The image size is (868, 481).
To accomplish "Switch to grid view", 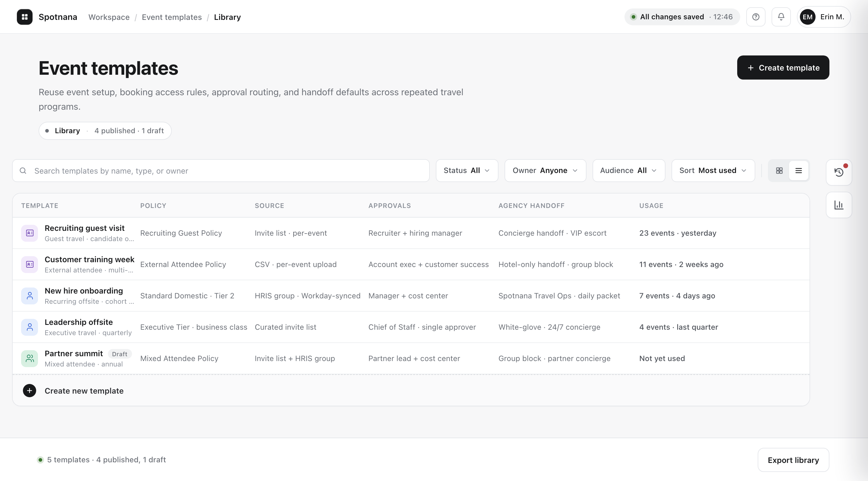I will click(x=779, y=171).
